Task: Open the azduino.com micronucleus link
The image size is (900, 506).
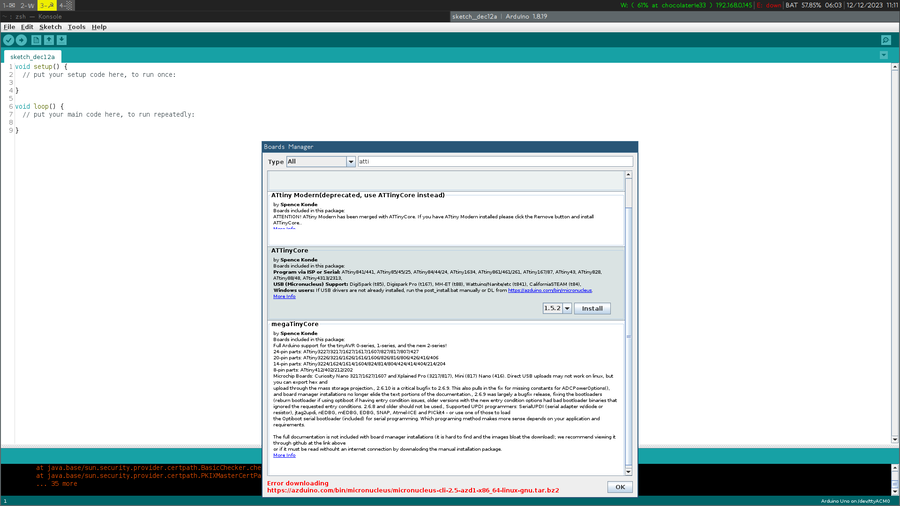Action: tap(550, 290)
